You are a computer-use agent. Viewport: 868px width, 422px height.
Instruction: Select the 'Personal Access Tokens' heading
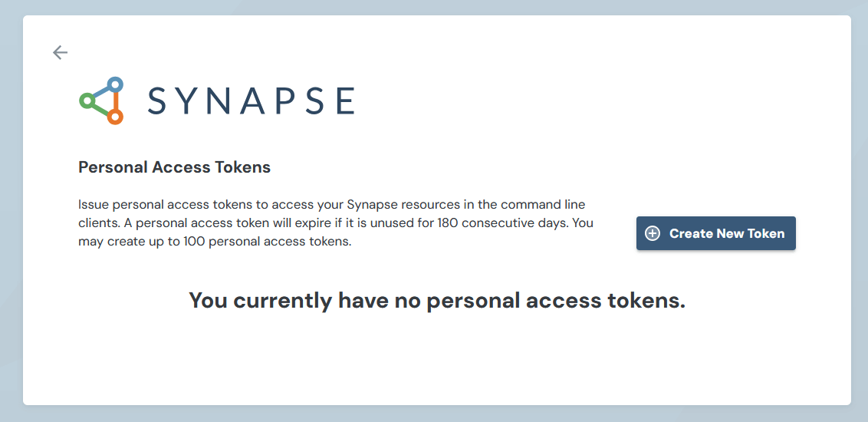coord(174,167)
